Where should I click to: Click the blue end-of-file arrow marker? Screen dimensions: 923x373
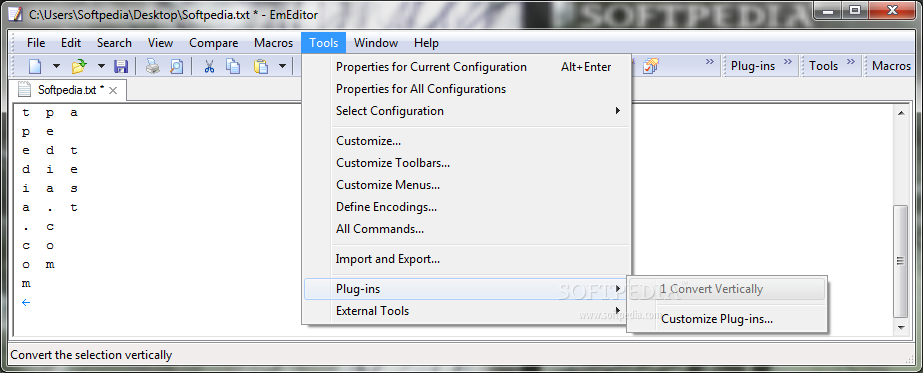pyautogui.click(x=26, y=302)
